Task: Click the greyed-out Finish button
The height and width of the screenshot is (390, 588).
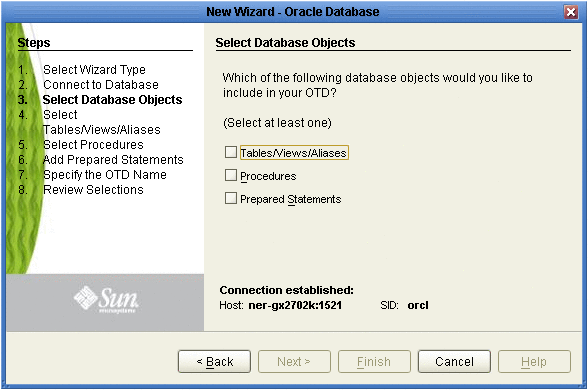Action: tap(374, 362)
